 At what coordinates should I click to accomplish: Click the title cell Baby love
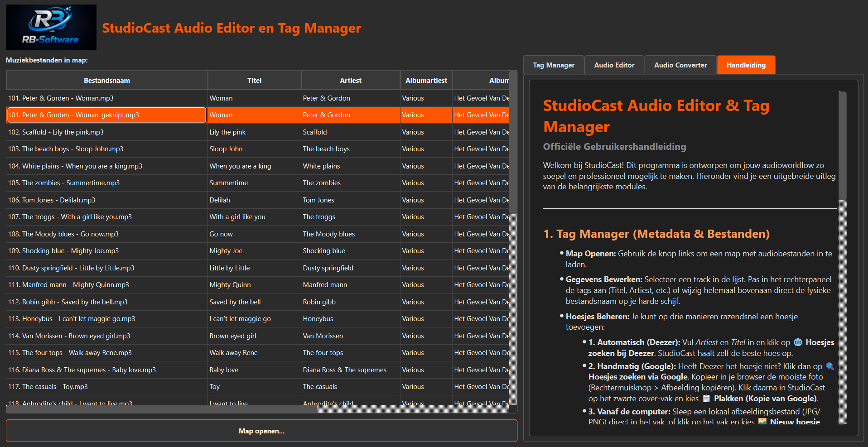[255, 370]
